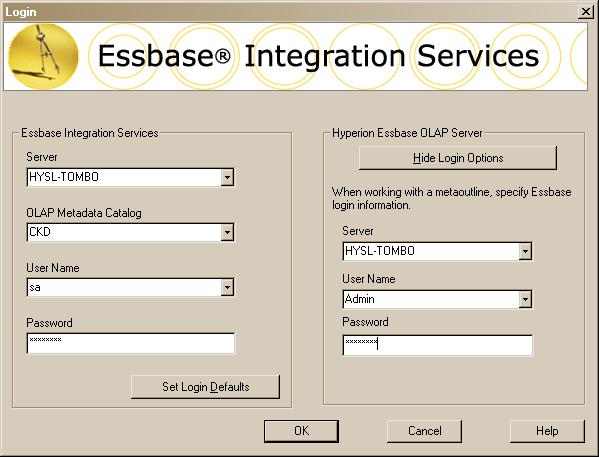Focus the Essbase OLAP Server Password field

[x=437, y=345]
